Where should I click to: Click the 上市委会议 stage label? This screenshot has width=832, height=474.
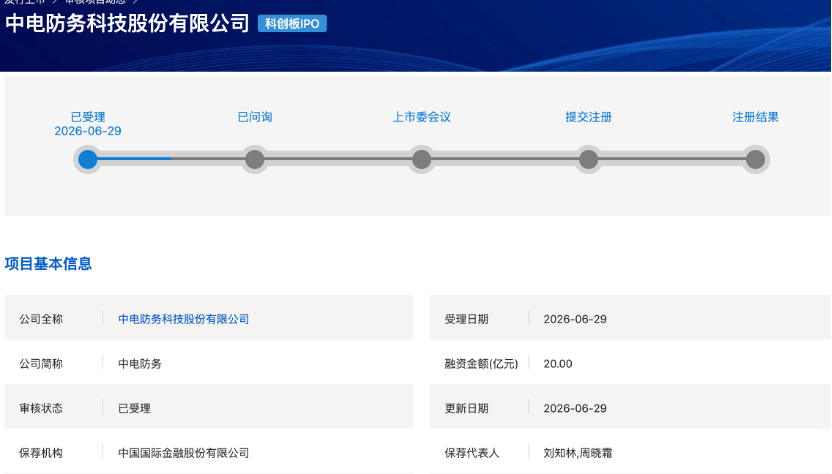tap(421, 117)
